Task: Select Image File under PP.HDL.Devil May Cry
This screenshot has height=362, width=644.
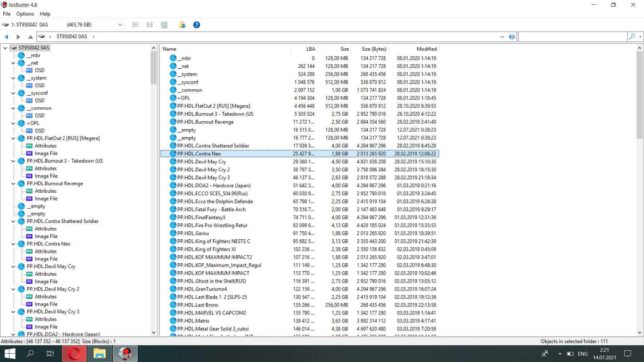Action: 46,282
